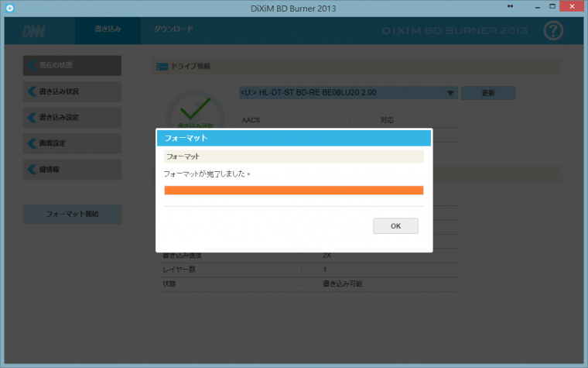Click the arrow icon on 書き込み状況
This screenshot has height=368, width=588.
pyautogui.click(x=32, y=91)
